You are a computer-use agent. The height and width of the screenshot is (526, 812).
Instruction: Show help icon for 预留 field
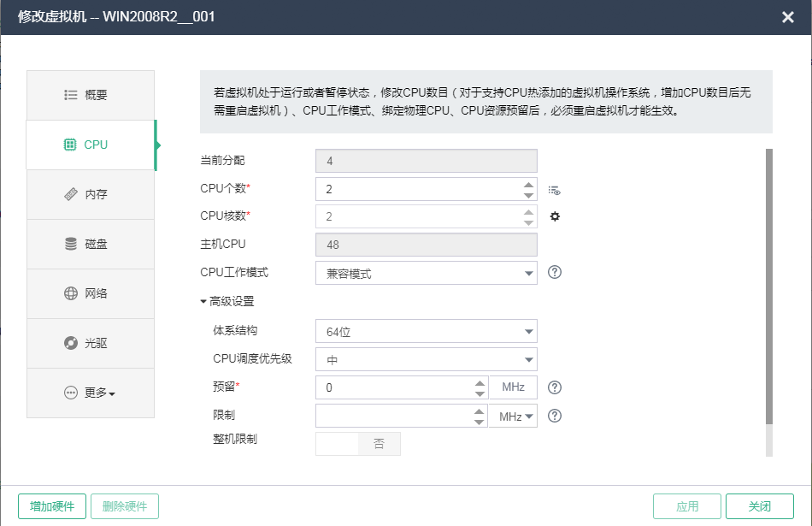point(555,387)
